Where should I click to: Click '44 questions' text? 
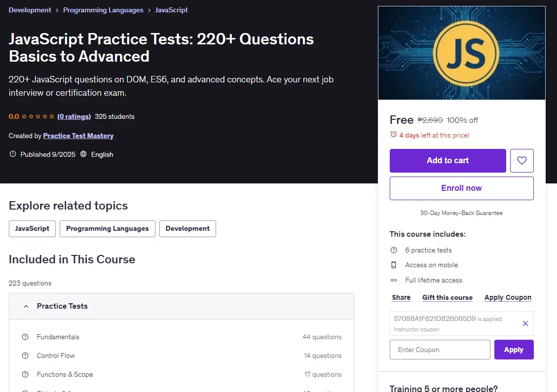(x=322, y=337)
